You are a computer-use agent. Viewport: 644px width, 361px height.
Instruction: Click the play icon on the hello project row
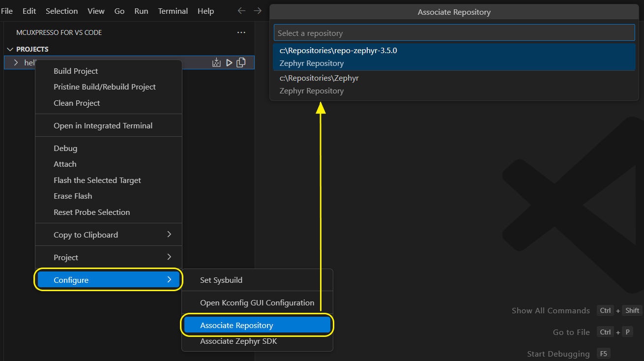coord(229,62)
